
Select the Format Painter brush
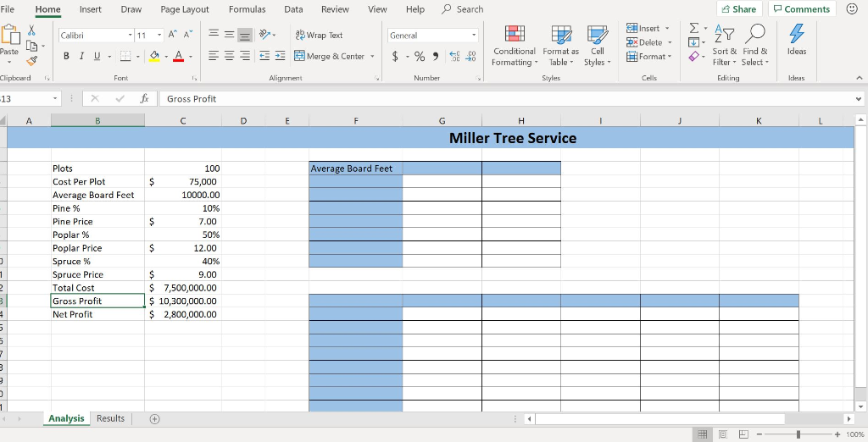31,61
